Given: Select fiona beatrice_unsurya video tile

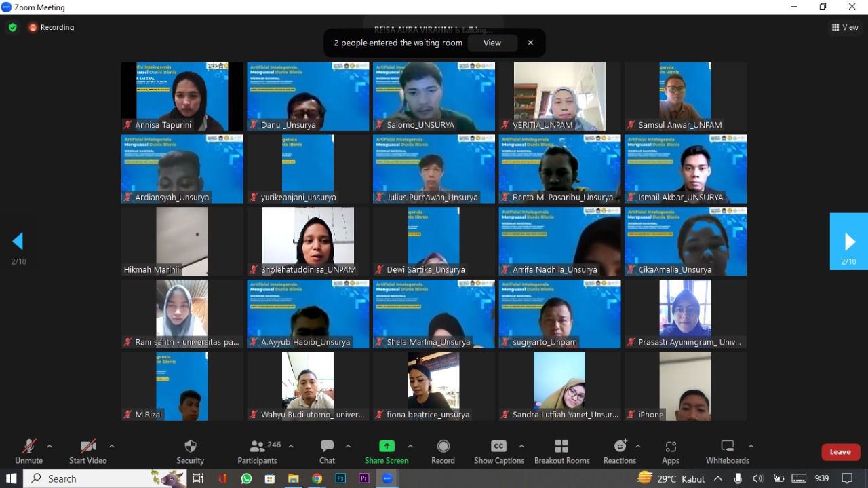Looking at the screenshot, I should [x=434, y=386].
